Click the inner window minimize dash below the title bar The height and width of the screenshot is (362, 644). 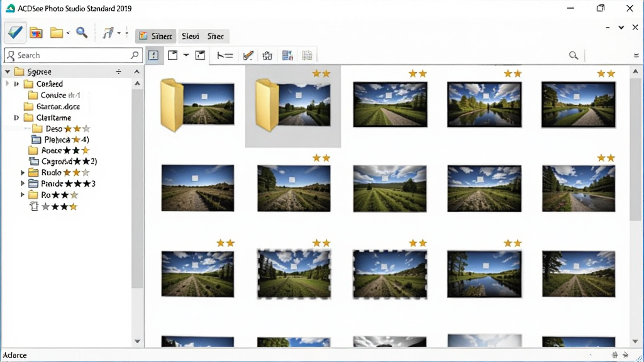click(608, 28)
